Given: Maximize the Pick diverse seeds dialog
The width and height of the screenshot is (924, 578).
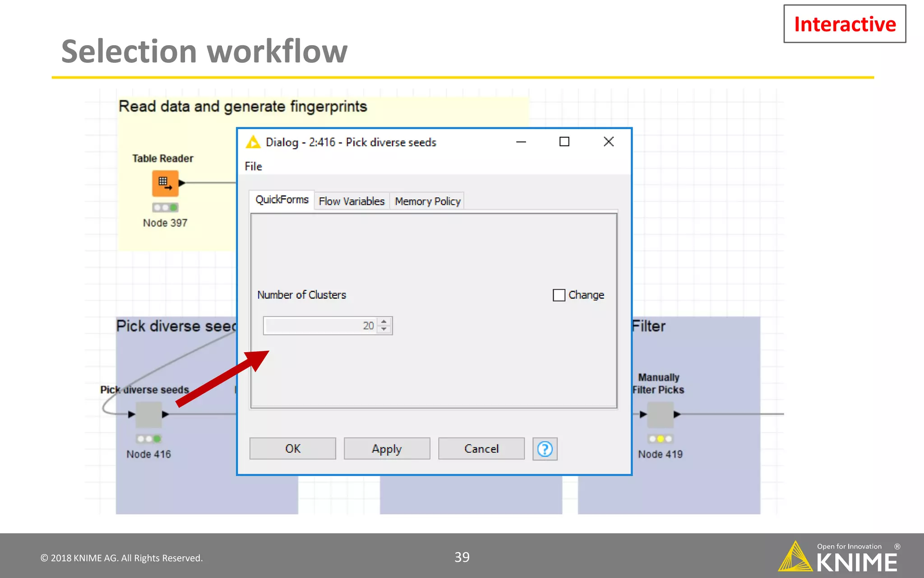Looking at the screenshot, I should [x=564, y=142].
